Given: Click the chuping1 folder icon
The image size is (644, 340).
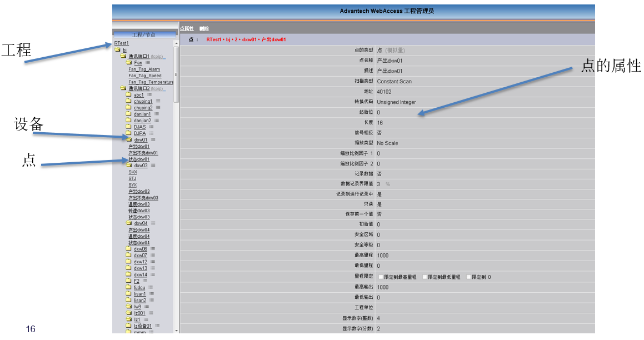Looking at the screenshot, I should point(128,101).
